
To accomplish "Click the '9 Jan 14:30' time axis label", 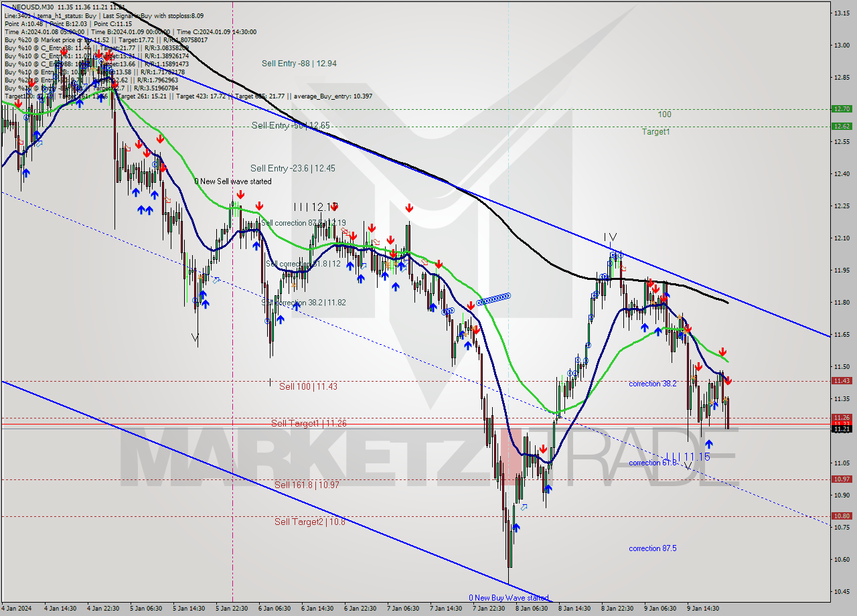I will point(704,609).
